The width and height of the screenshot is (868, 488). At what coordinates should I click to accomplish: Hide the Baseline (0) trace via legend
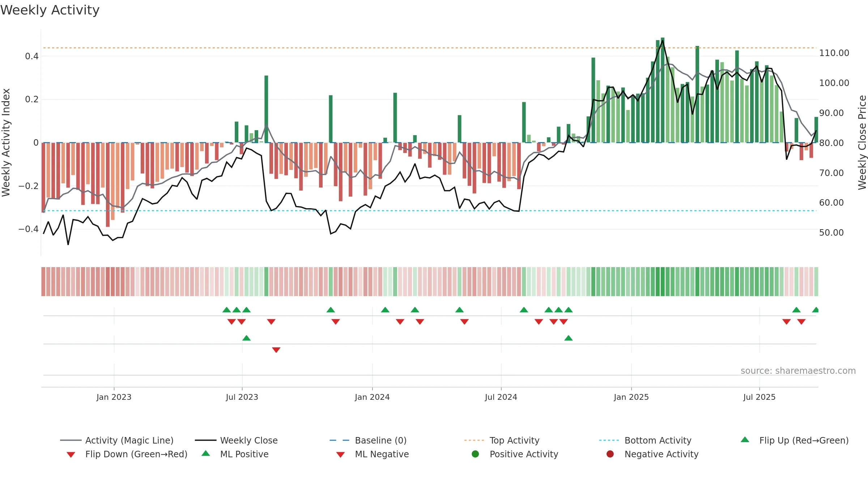coord(368,440)
